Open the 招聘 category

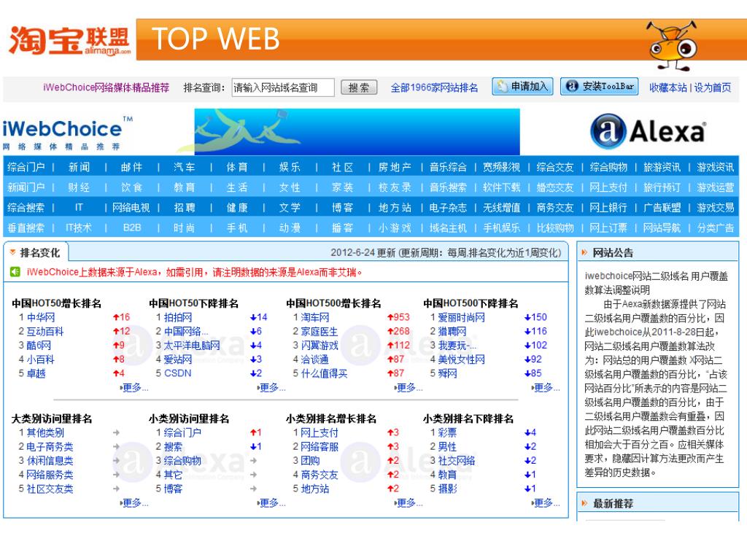tap(185, 208)
